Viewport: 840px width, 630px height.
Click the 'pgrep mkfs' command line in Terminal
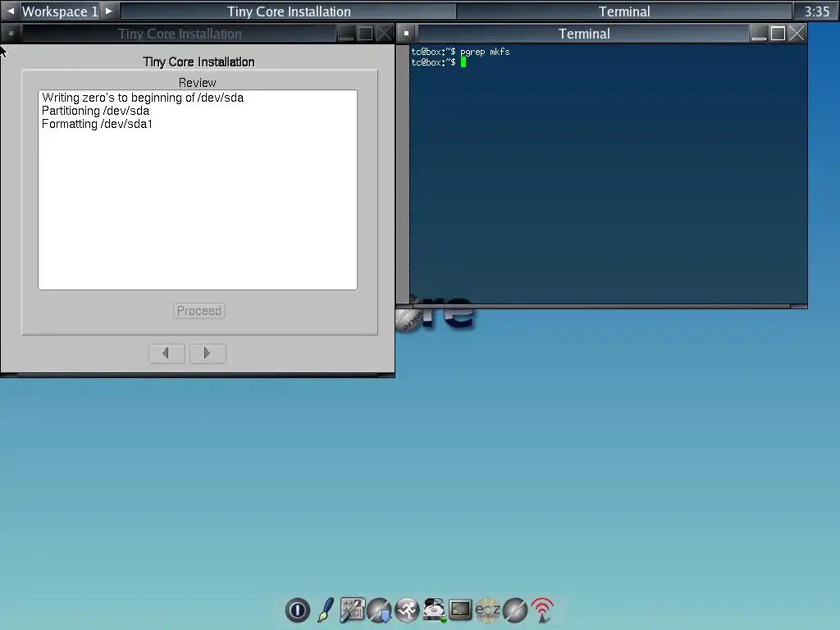(460, 52)
